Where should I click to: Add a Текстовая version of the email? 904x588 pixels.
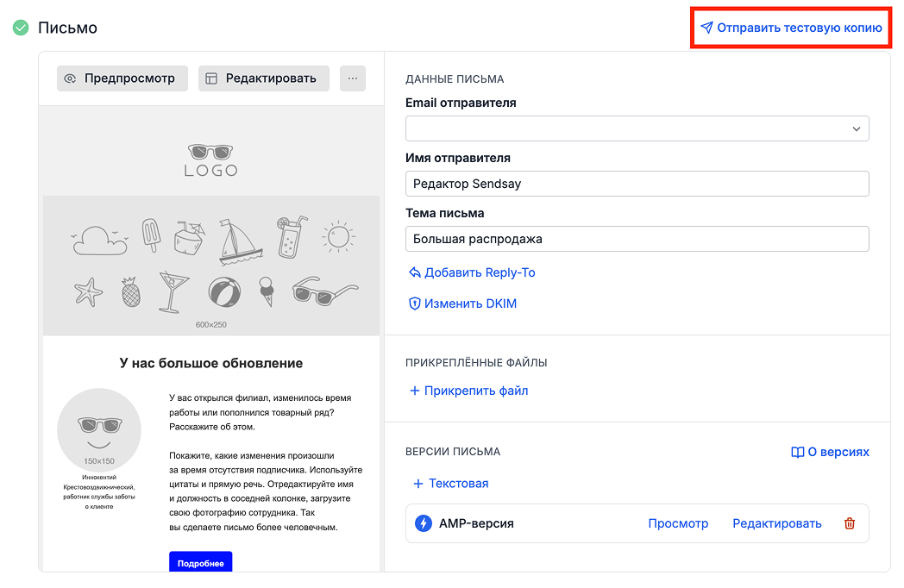click(x=450, y=483)
